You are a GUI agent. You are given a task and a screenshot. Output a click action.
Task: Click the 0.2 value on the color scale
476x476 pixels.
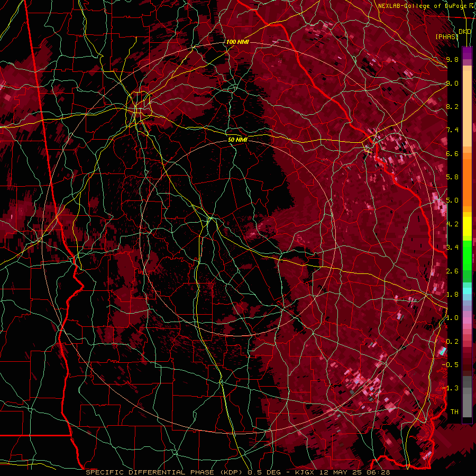tap(452, 342)
